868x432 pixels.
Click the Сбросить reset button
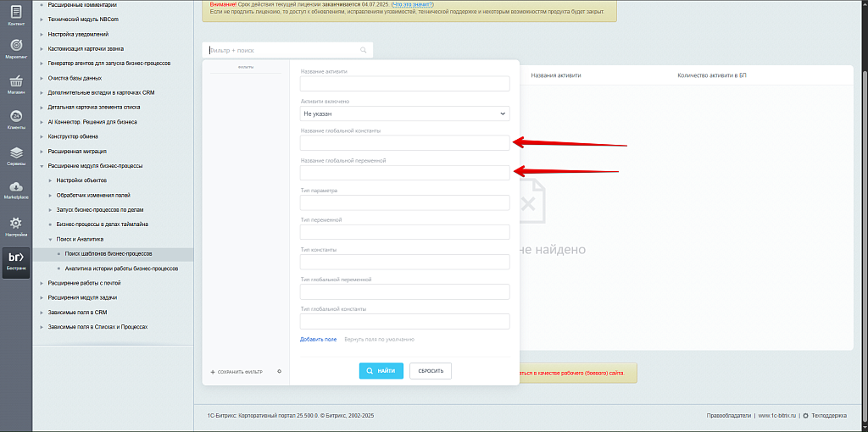[x=431, y=371]
